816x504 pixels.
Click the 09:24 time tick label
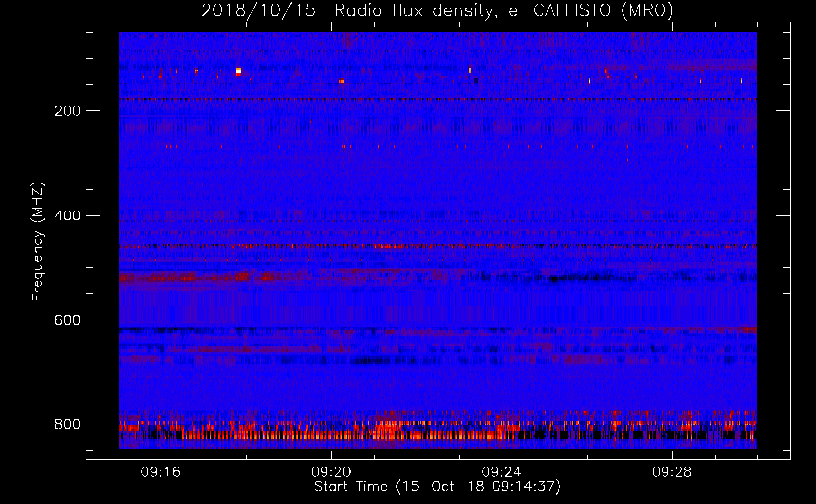(x=502, y=472)
